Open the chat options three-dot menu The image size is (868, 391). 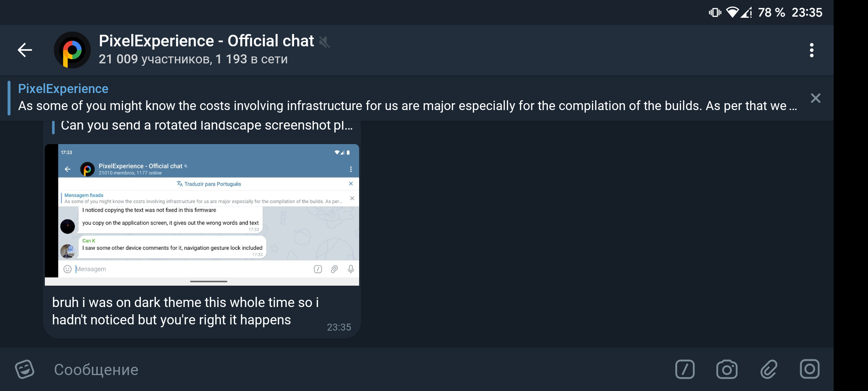coord(812,50)
